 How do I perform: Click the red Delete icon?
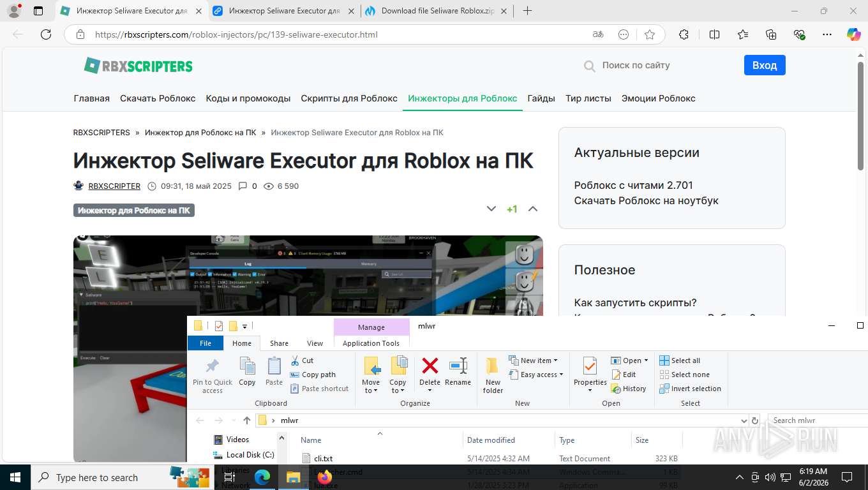430,366
